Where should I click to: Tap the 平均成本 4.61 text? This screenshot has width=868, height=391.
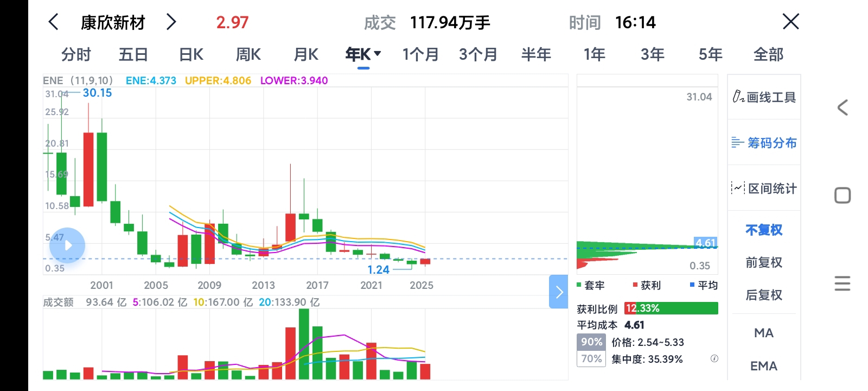(x=610, y=325)
